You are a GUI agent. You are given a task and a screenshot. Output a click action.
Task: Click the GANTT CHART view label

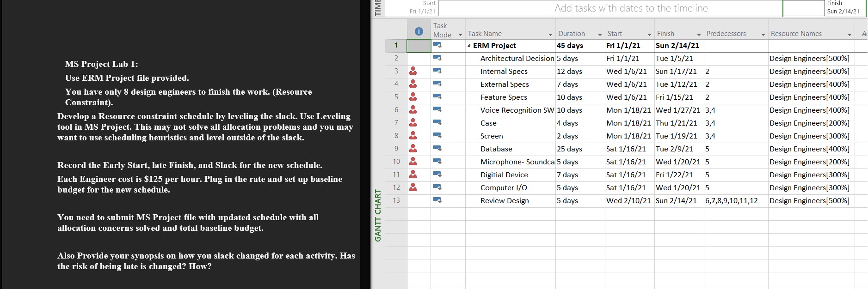coord(378,215)
